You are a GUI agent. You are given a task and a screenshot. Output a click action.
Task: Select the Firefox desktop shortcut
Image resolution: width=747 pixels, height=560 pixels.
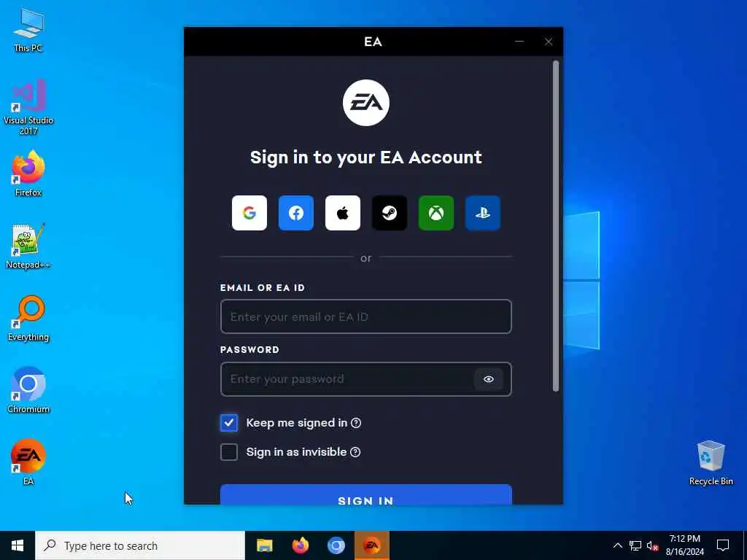tap(28, 174)
